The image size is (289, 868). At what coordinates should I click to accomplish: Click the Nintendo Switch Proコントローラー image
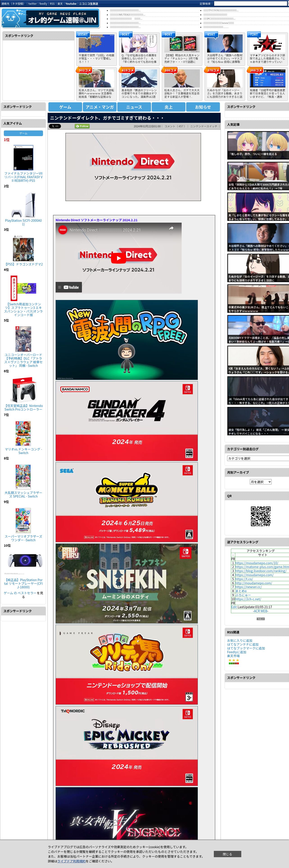pyautogui.click(x=23, y=390)
